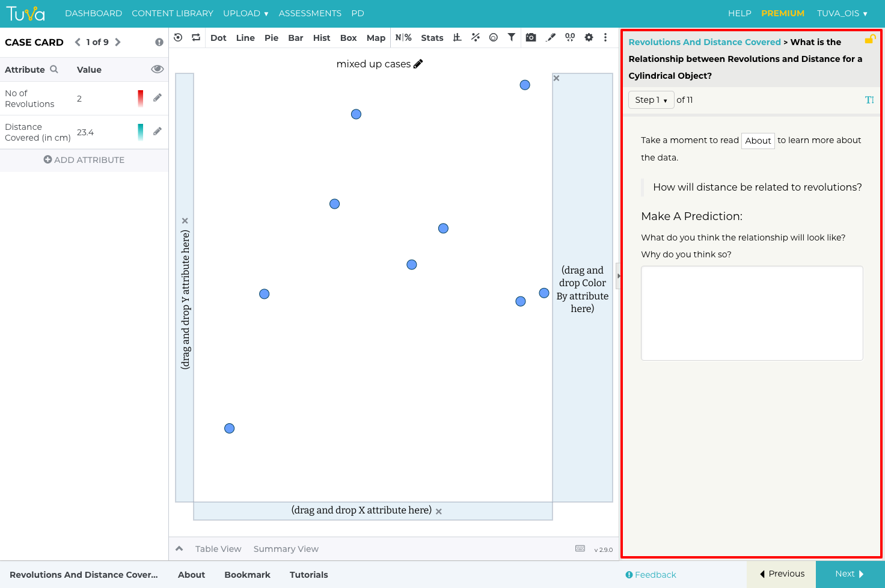The width and height of the screenshot is (885, 588).
Task: Click the About button in instructions
Action: click(x=758, y=141)
